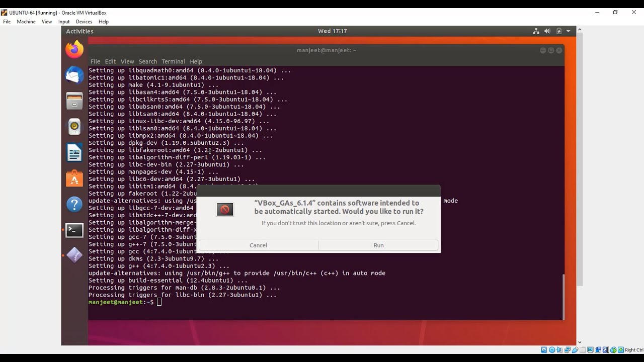Open the terminal File menu

click(95, 61)
